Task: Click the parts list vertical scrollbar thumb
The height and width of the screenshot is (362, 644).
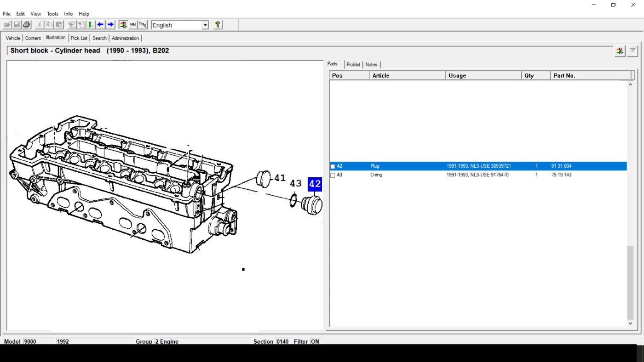Action: pyautogui.click(x=630, y=282)
